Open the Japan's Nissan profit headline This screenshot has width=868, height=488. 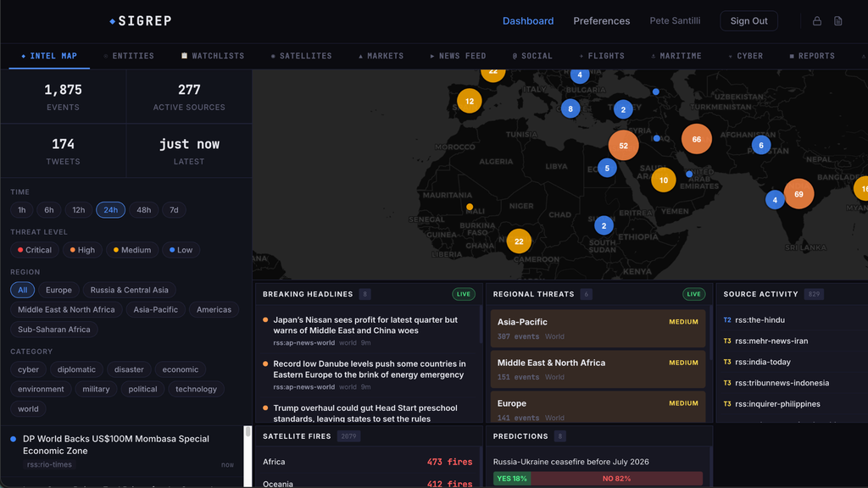pyautogui.click(x=365, y=325)
